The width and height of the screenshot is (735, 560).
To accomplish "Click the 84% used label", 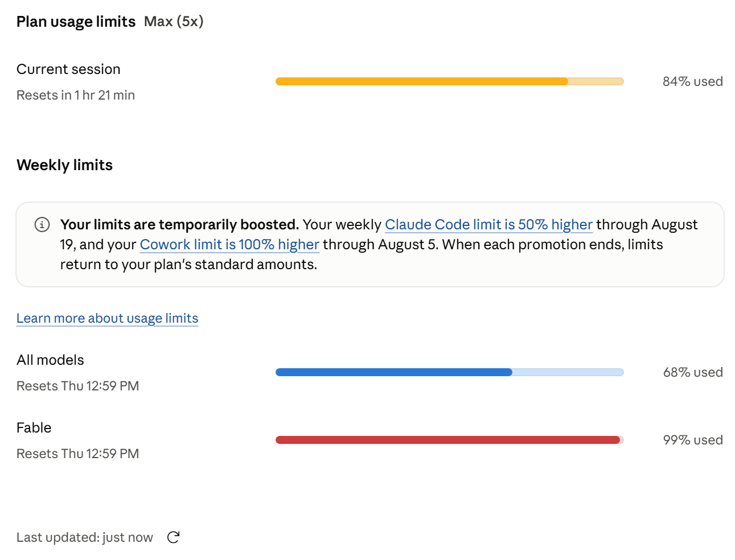I will click(692, 81).
